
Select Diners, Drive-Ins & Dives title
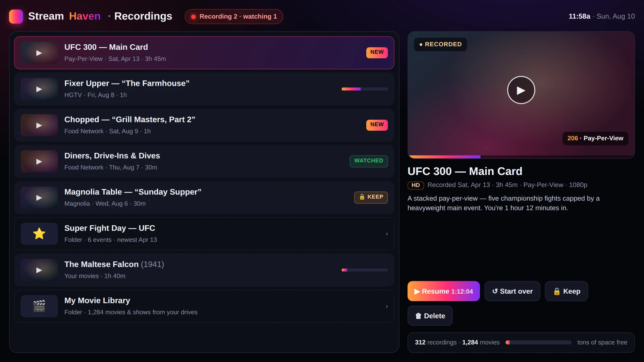click(x=112, y=156)
